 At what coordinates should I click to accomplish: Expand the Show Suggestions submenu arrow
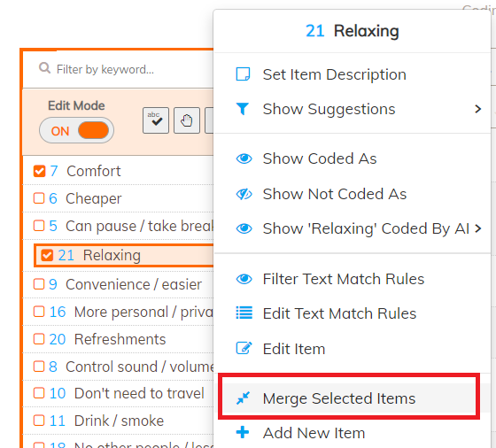click(x=477, y=109)
